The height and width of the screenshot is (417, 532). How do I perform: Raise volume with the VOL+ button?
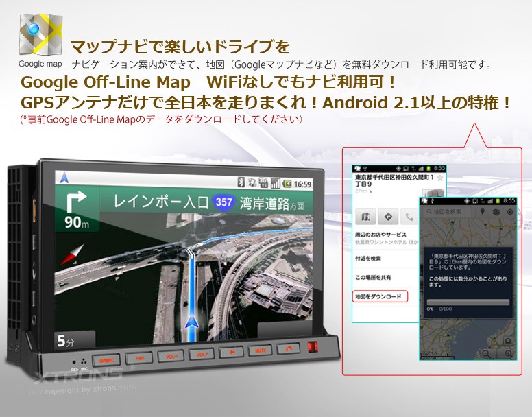202,354
